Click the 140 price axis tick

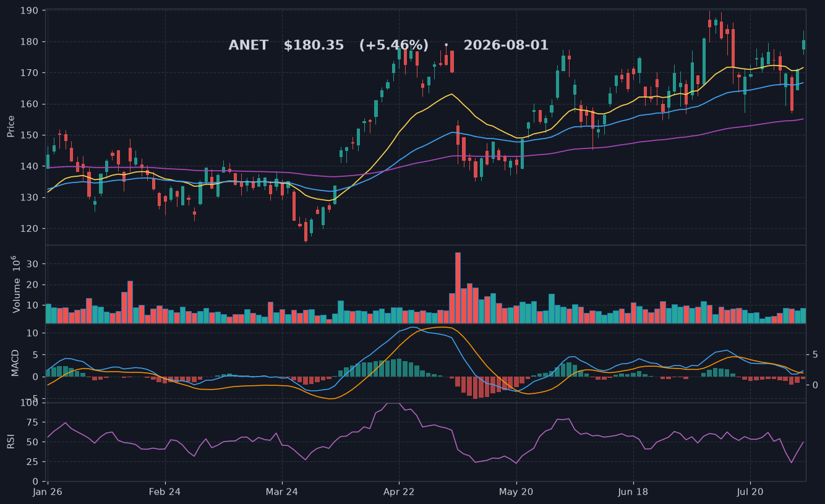click(30, 166)
